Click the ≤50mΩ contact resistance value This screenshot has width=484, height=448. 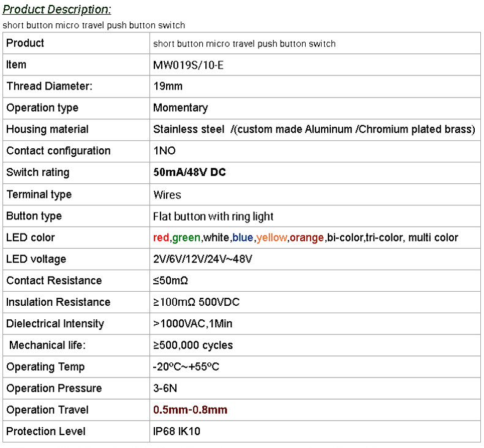(x=170, y=281)
